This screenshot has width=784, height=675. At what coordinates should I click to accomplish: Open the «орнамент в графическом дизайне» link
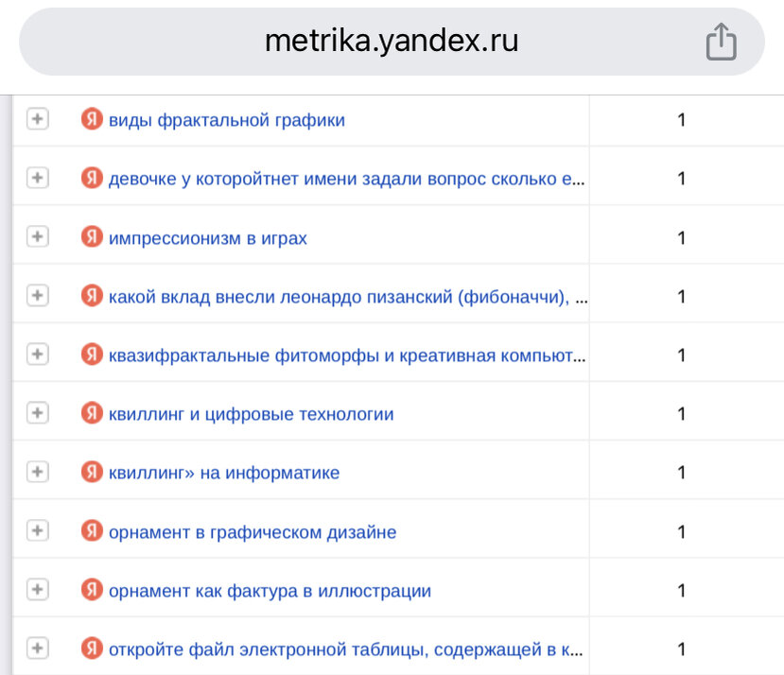pos(253,532)
